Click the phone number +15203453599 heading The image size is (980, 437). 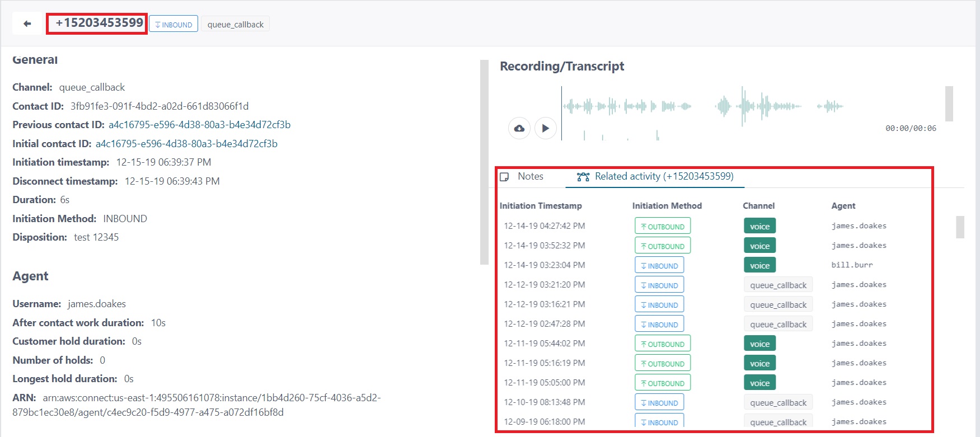click(99, 23)
